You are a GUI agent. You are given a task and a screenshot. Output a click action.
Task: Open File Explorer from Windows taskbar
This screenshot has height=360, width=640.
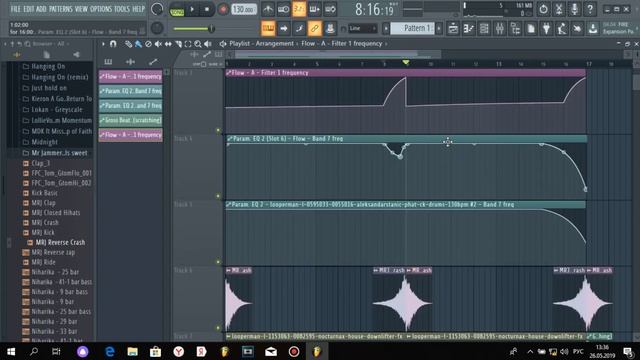132,351
